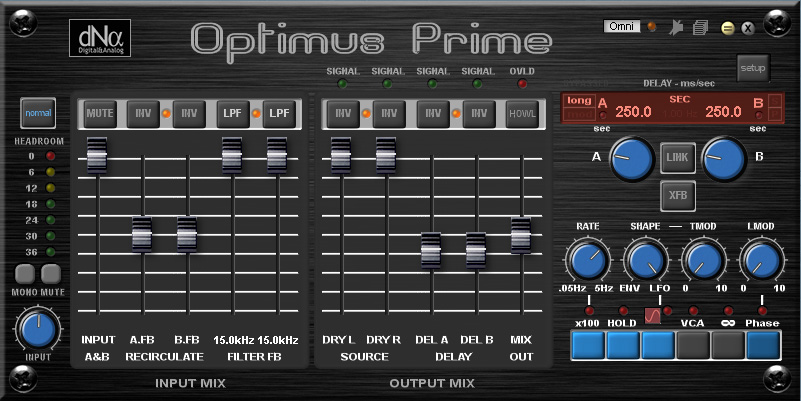Click the INPUT A&B fader handle

pos(97,155)
